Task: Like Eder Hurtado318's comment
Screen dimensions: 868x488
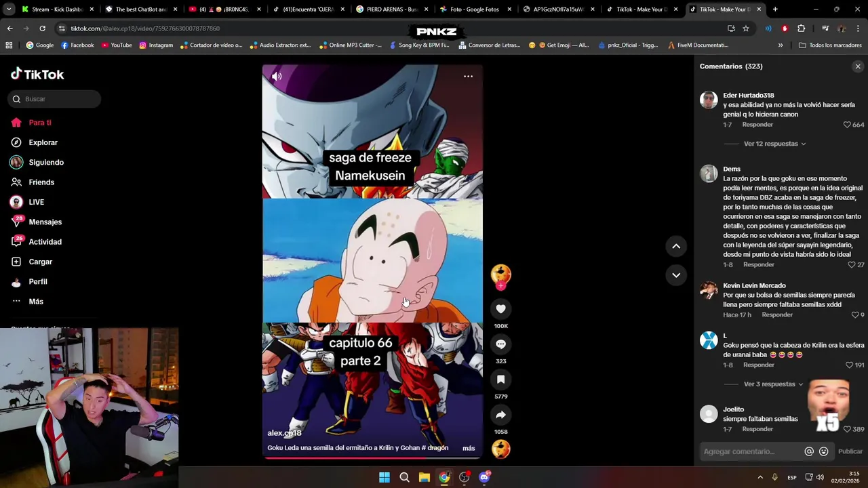Action: point(847,125)
